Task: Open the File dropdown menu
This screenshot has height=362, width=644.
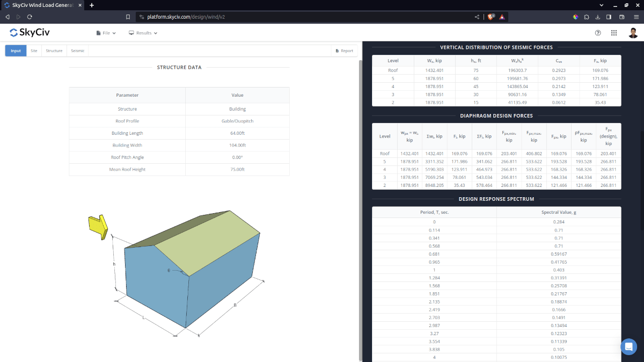Action: tap(106, 33)
